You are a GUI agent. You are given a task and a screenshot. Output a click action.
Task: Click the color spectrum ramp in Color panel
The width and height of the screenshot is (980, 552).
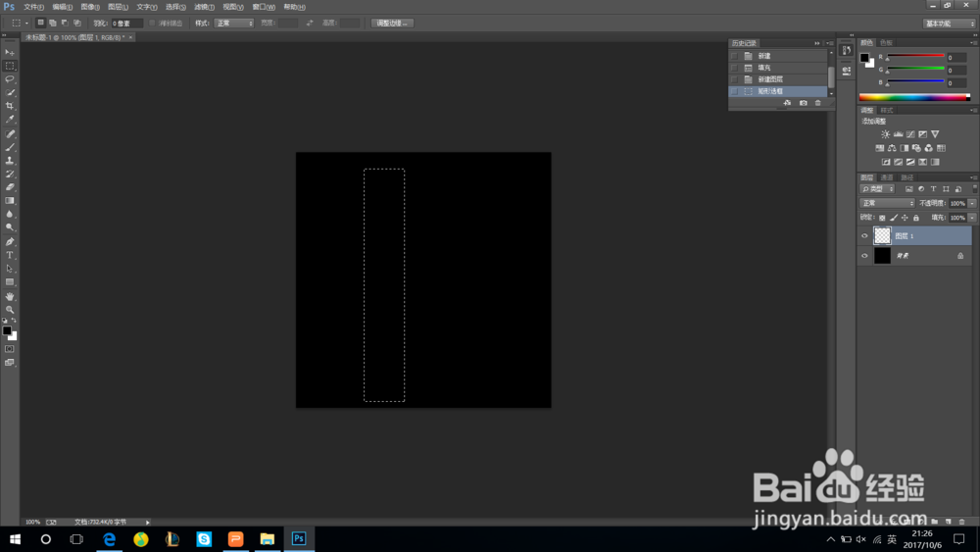point(914,97)
